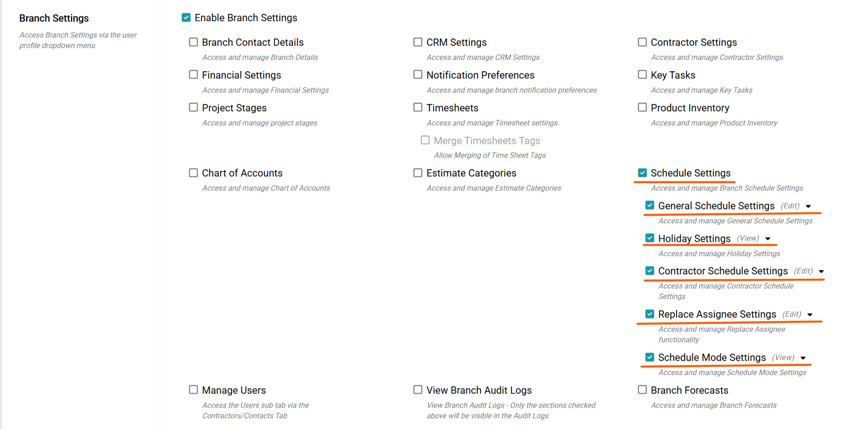Viewport: 868px width, 429px height.
Task: Enable CRM Settings access
Action: point(418,42)
